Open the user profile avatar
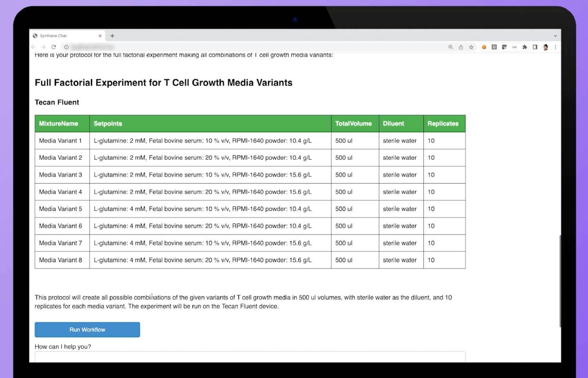 point(545,47)
